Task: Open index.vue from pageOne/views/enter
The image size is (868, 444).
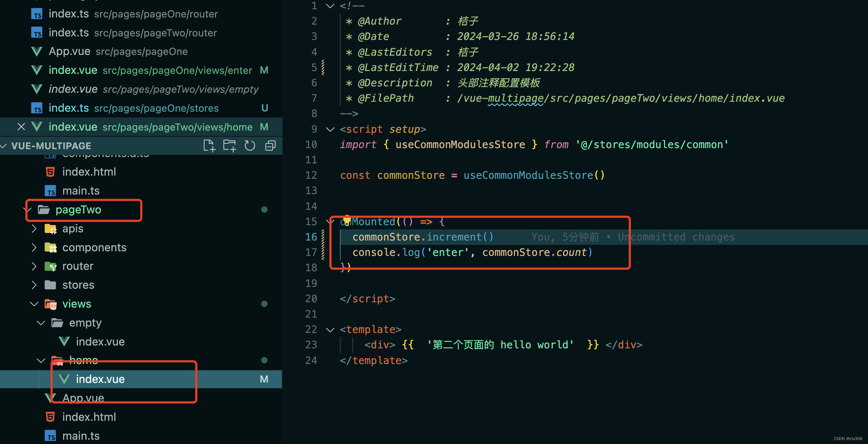Action: (141, 70)
